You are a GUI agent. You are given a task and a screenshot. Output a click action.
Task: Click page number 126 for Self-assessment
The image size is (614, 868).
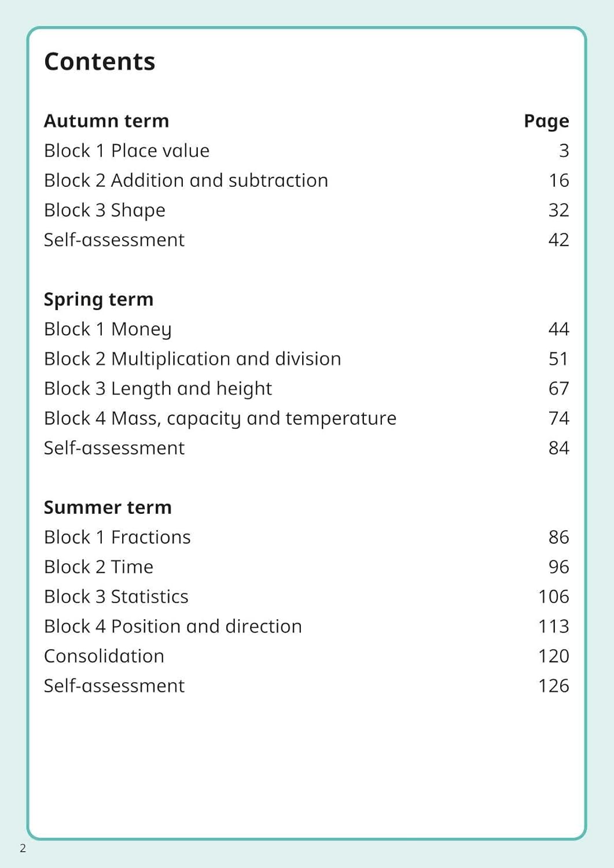(x=553, y=686)
